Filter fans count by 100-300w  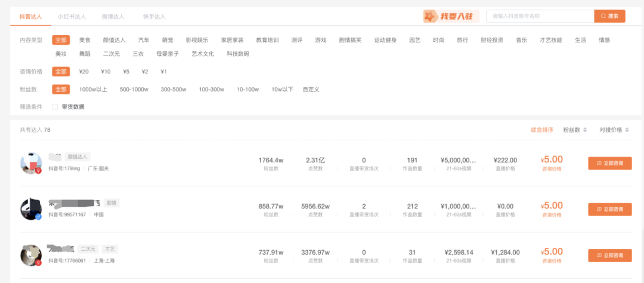pyautogui.click(x=212, y=90)
